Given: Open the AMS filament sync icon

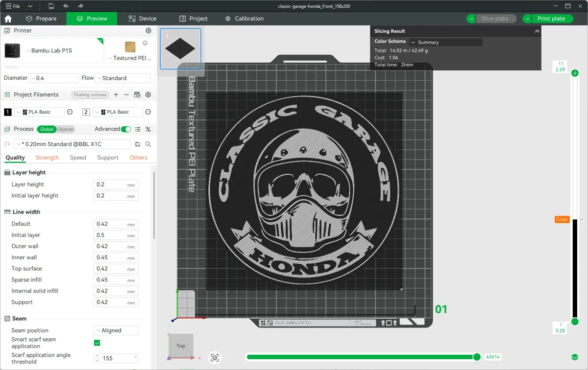Looking at the screenshot, I should click(x=137, y=95).
